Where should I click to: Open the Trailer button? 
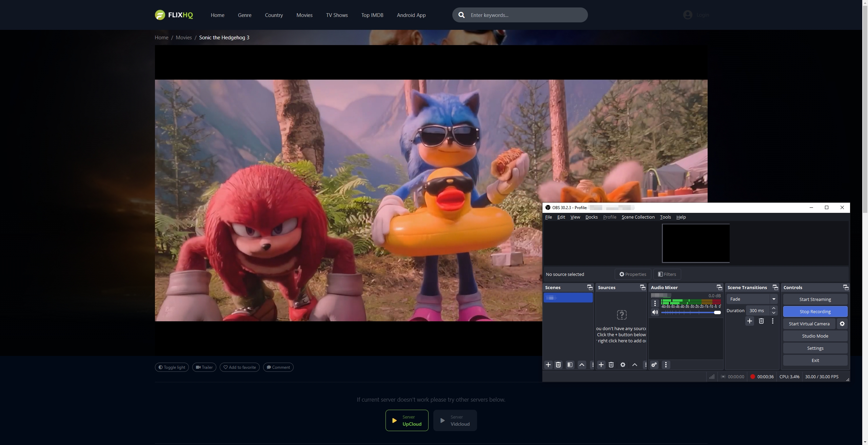coord(204,367)
